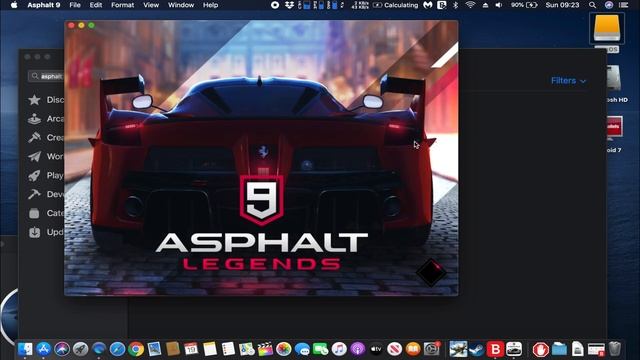The image size is (640, 360).
Task: Open the Format menu
Action: pos(122,5)
